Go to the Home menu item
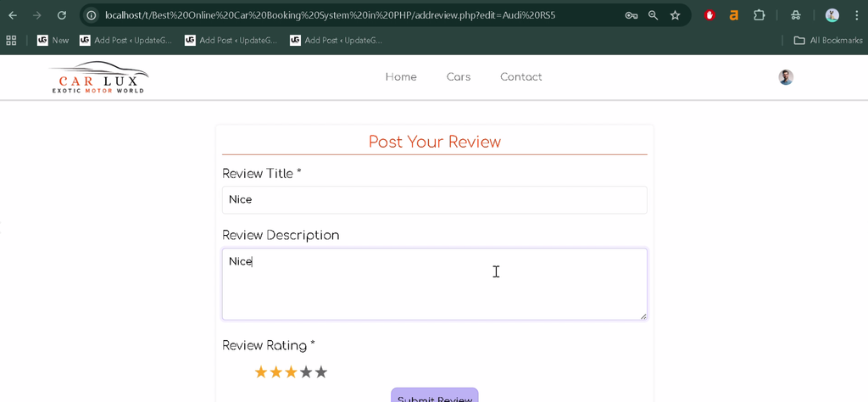Screen dimensions: 868x402 pyautogui.click(x=401, y=77)
